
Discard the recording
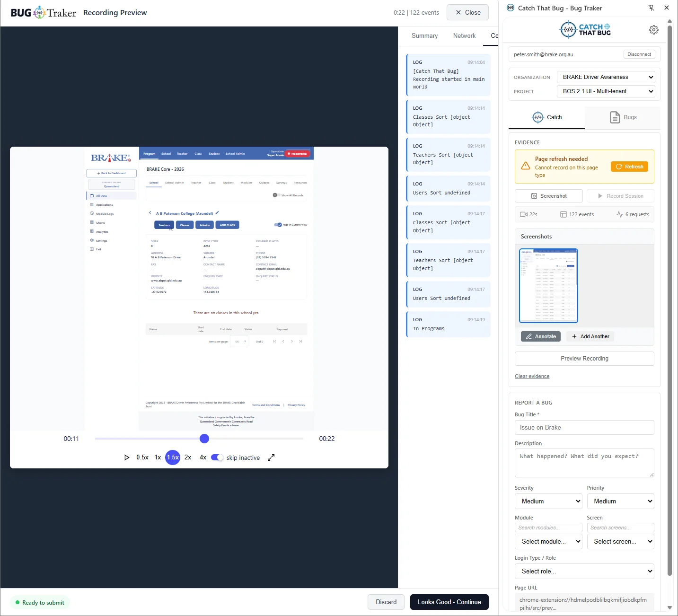[x=386, y=602]
